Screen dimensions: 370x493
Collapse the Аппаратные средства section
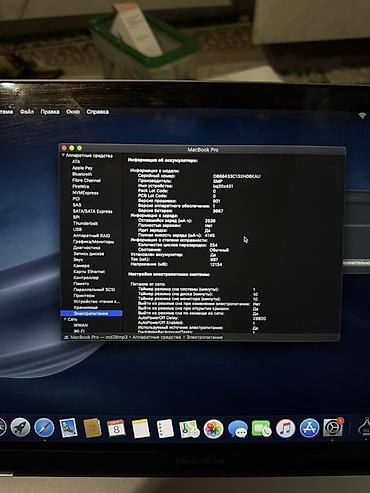point(63,155)
